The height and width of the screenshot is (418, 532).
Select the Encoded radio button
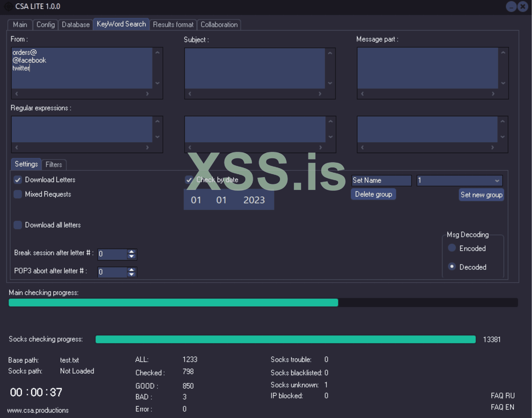pyautogui.click(x=452, y=248)
